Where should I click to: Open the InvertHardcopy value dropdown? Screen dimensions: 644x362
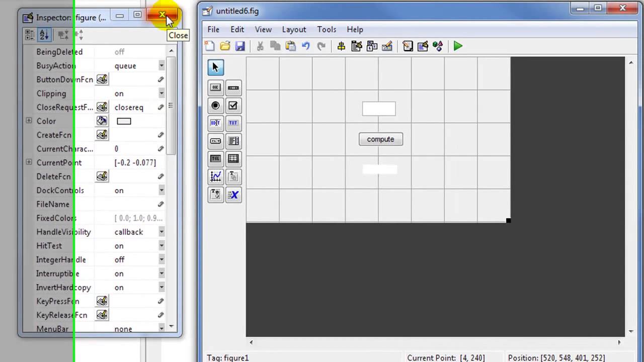pos(162,288)
